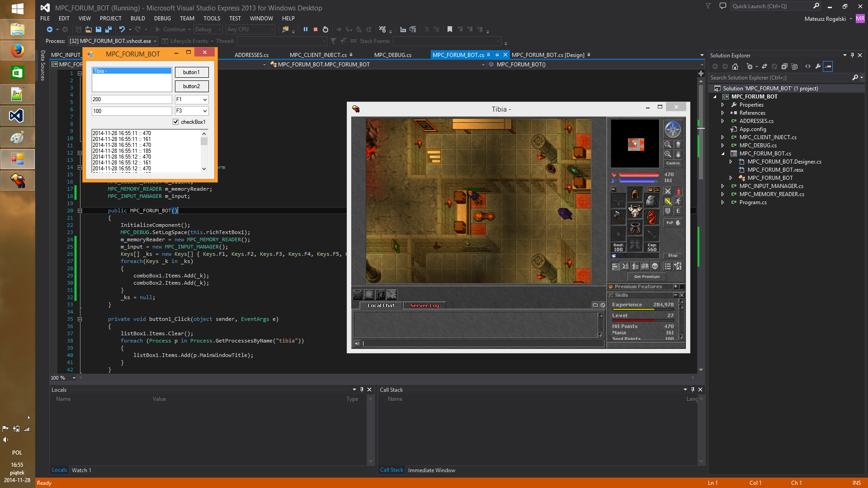
Task: Open the Process selector dropdown
Action: tap(113, 41)
